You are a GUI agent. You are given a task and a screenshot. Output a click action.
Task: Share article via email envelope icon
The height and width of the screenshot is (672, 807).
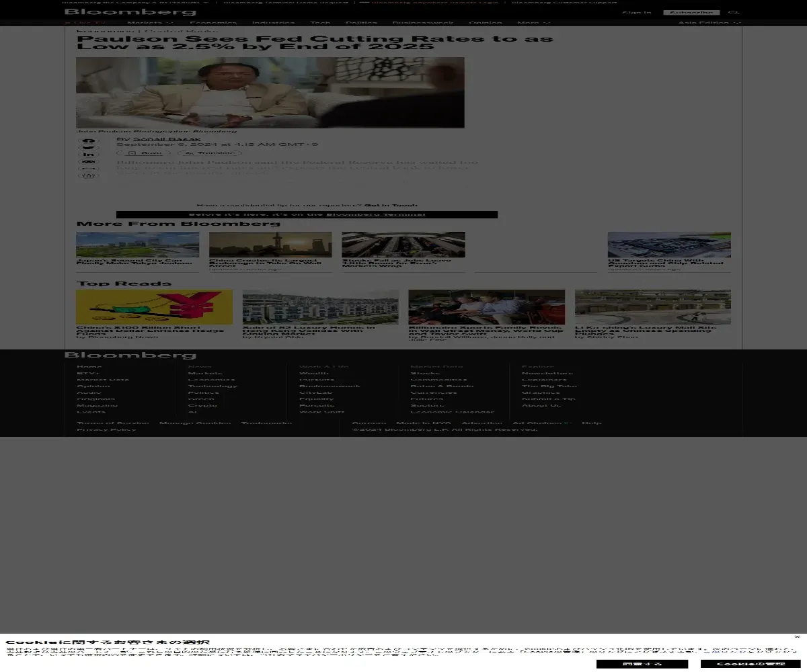pos(89,162)
